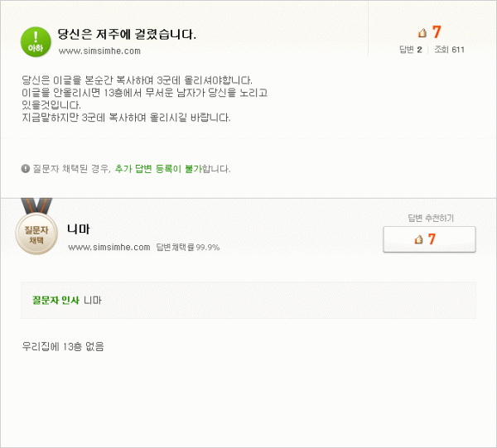Image resolution: width=497 pixels, height=448 pixels.
Task: Click the 답변 추천하기 label above button
Action: 431,218
